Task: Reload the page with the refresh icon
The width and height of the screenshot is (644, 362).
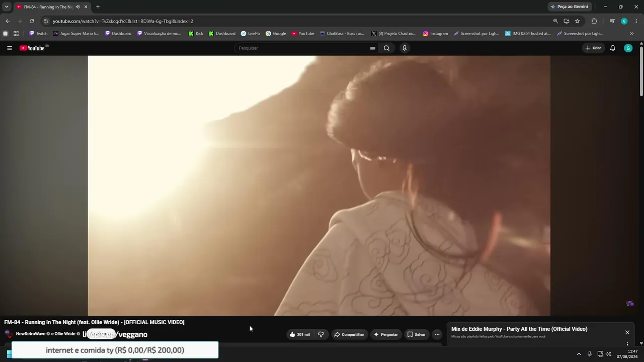Action: [32, 21]
